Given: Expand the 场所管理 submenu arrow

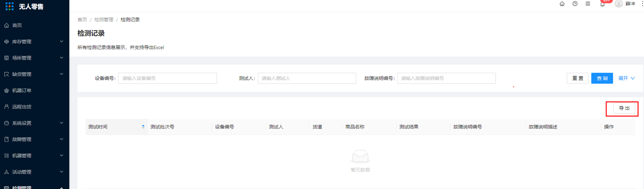Looking at the screenshot, I should [61, 58].
